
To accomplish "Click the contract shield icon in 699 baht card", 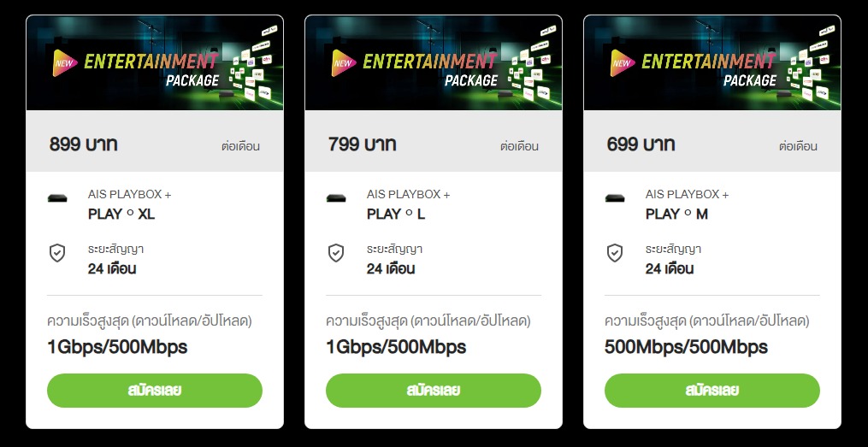I will pos(615,253).
